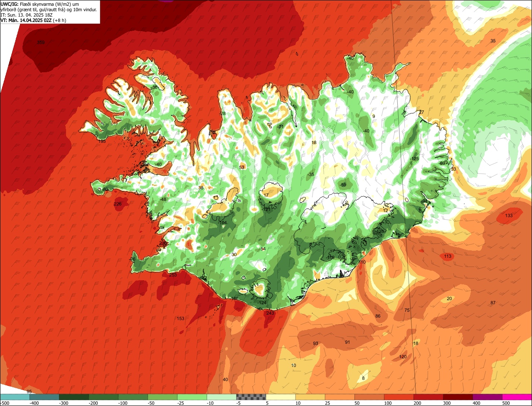Pick darkest green swatch between -300 and -200
Viewport: 532px width, 406px height.
tap(74, 397)
